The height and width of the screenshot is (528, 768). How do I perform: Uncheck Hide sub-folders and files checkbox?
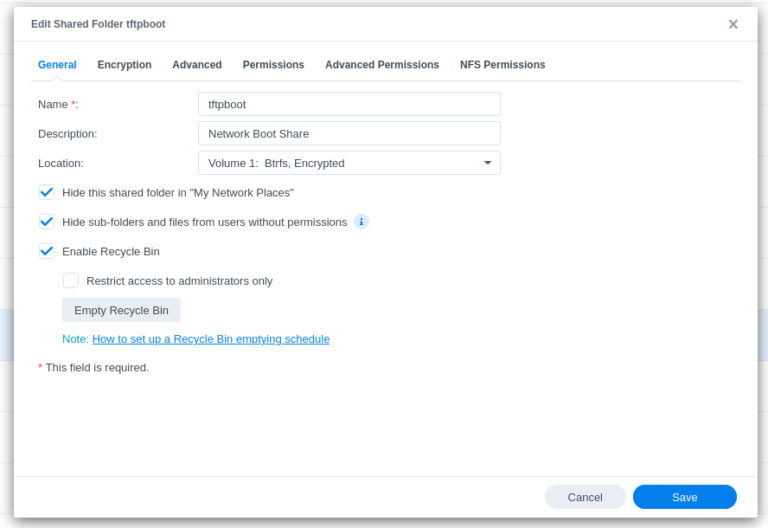click(47, 222)
